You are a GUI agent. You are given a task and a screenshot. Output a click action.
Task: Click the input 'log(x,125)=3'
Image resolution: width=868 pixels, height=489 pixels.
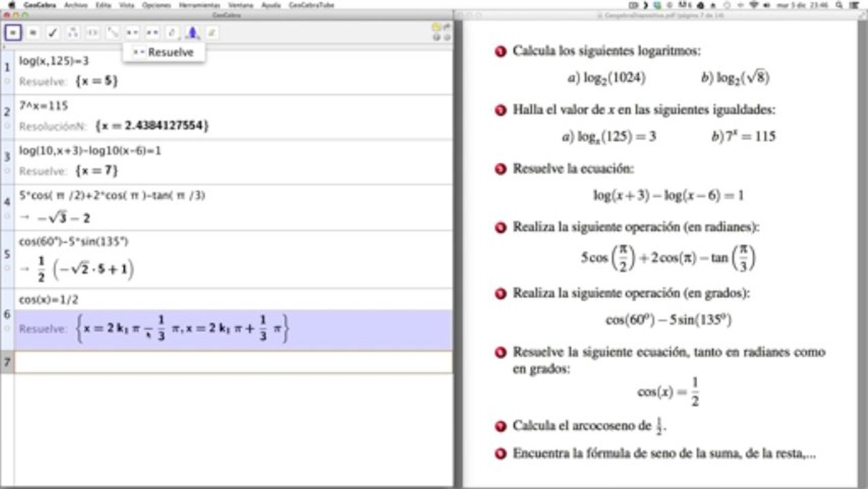[x=54, y=60]
